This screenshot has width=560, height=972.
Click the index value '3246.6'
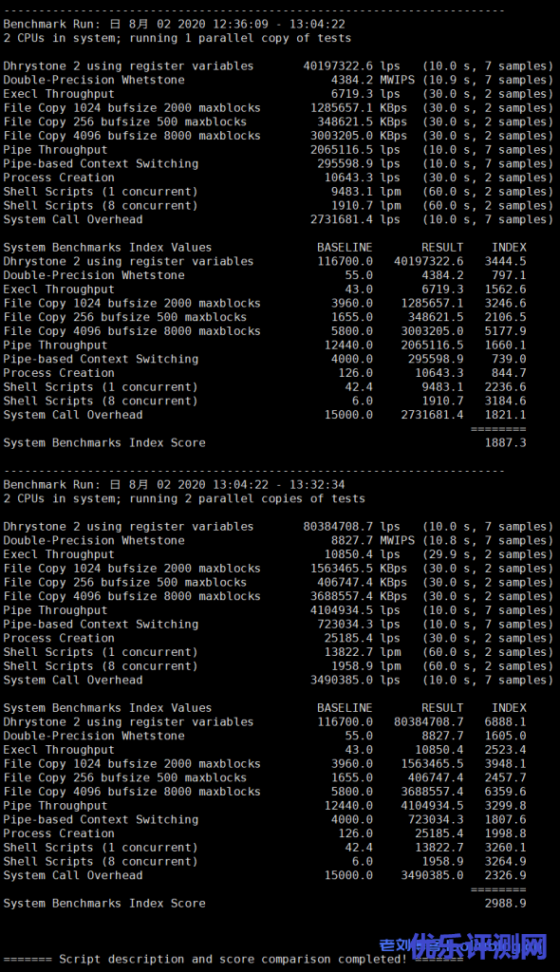click(506, 303)
